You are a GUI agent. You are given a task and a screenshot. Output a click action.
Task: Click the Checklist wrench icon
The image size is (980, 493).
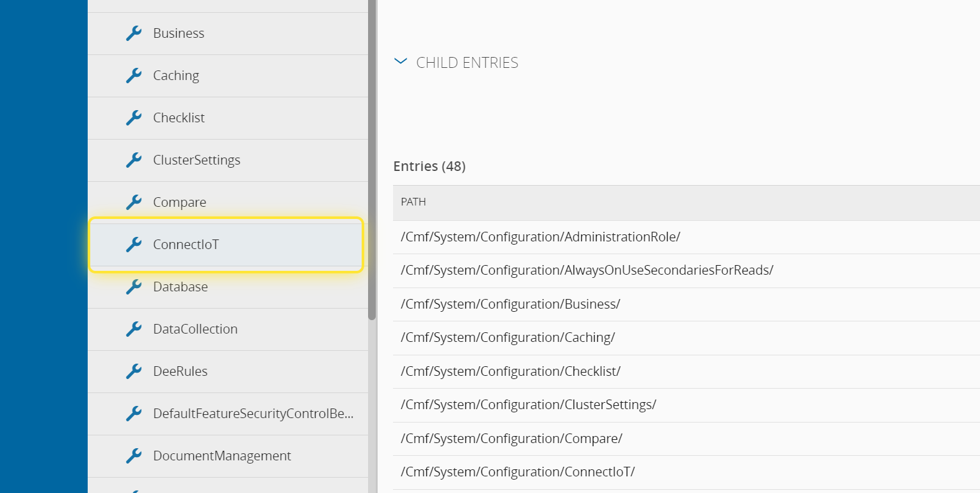click(x=134, y=118)
